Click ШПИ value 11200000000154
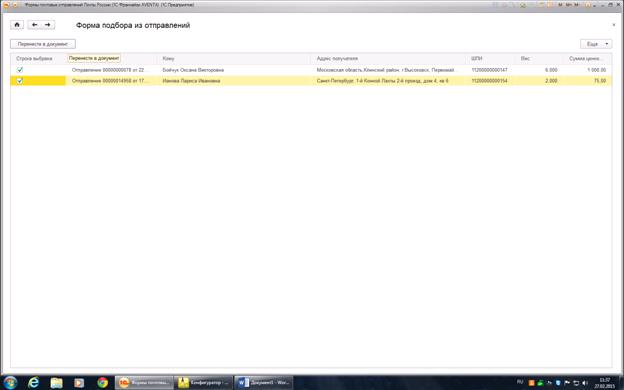This screenshot has width=624, height=390. tap(489, 81)
